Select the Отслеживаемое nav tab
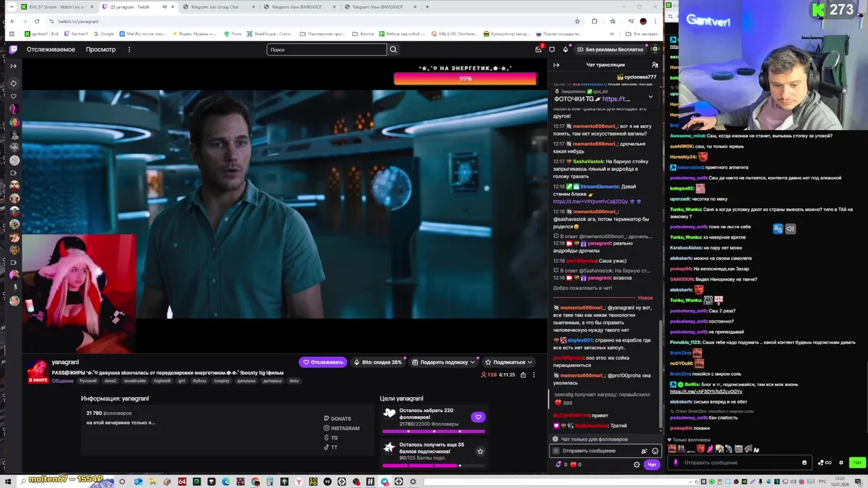The height and width of the screenshot is (488, 868). [x=51, y=49]
